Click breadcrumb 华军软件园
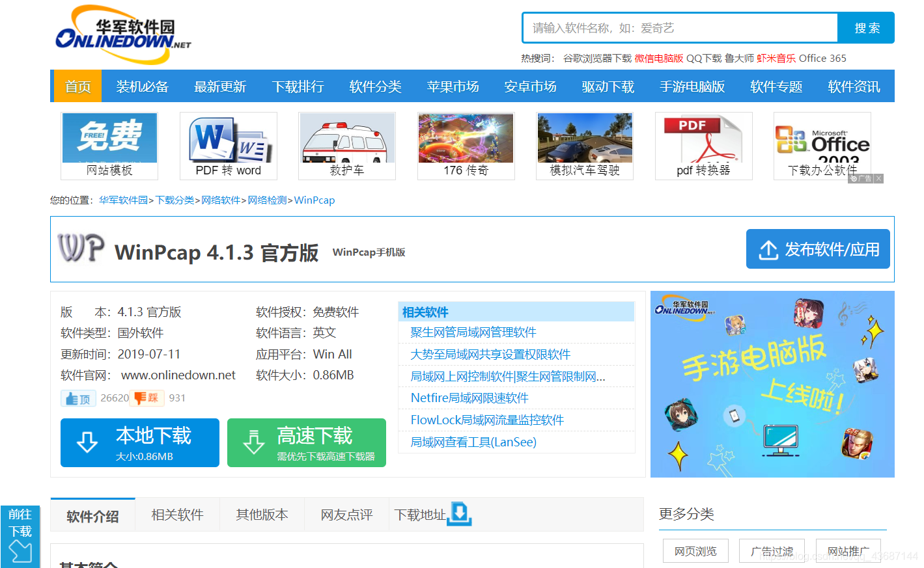924x568 pixels. pos(123,200)
